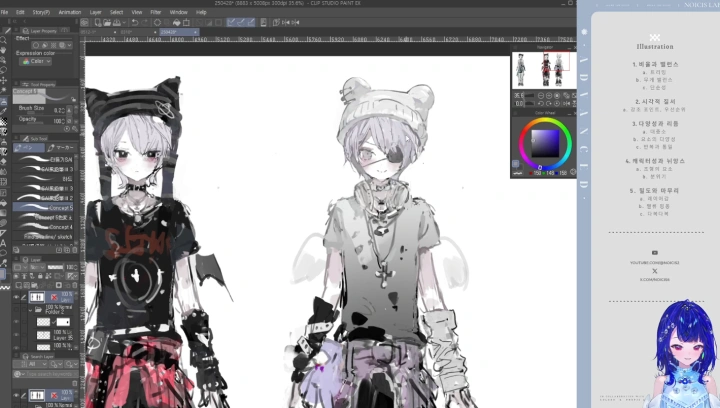Select the Concept 4 brush
Viewport: 720px width, 408px height.
(x=43, y=227)
